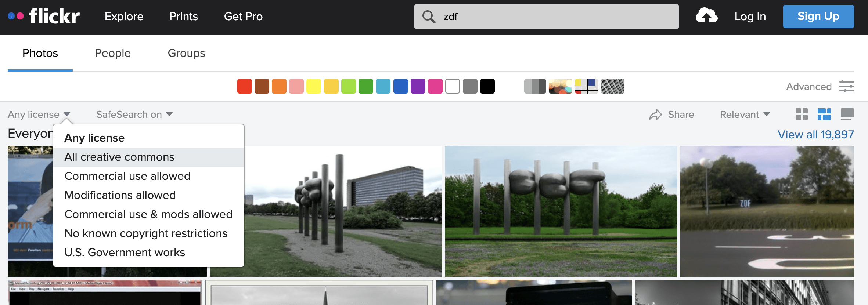Viewport: 868px width, 305px height.
Task: Switch to story view layout
Action: point(847,115)
